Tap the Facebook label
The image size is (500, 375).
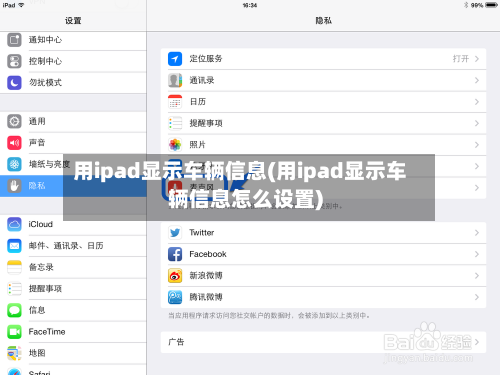208,254
